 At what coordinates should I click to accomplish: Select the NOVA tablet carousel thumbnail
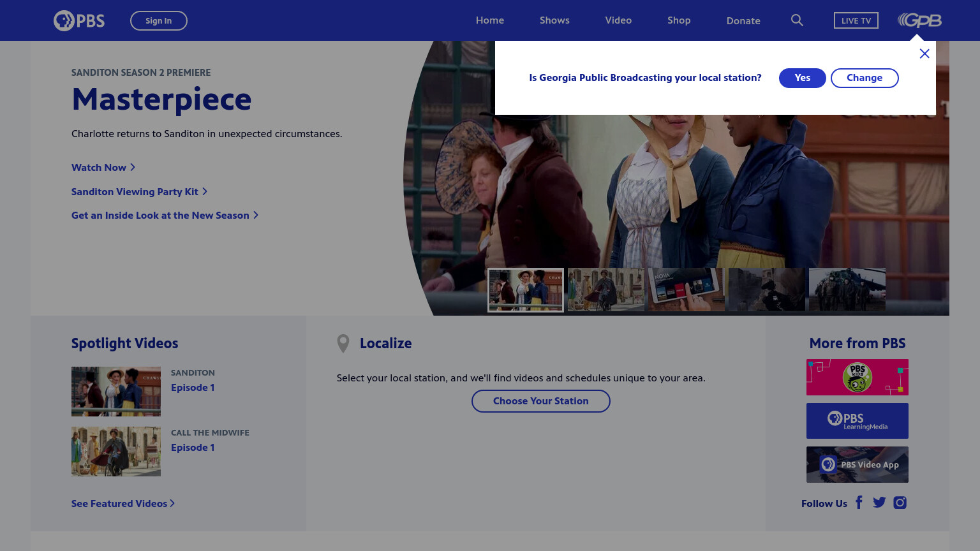[687, 290]
